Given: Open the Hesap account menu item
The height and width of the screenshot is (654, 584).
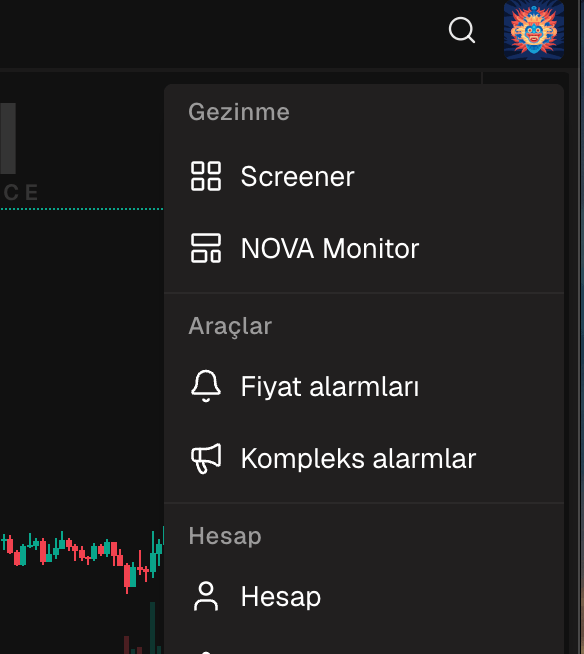Looking at the screenshot, I should coord(364,596).
